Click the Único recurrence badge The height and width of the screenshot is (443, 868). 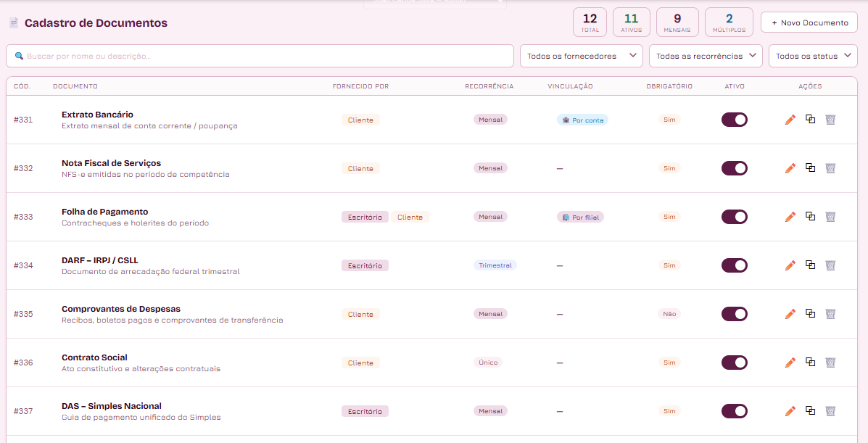click(488, 362)
